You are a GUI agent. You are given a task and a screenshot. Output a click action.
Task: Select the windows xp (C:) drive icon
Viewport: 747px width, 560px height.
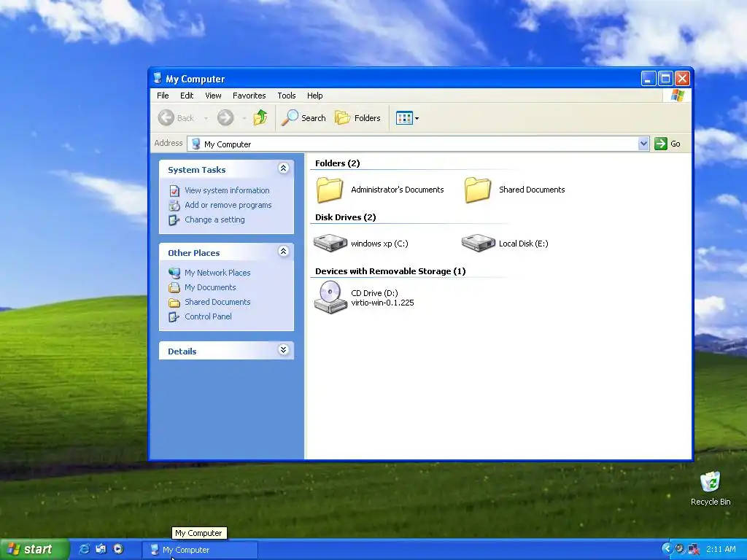[330, 243]
